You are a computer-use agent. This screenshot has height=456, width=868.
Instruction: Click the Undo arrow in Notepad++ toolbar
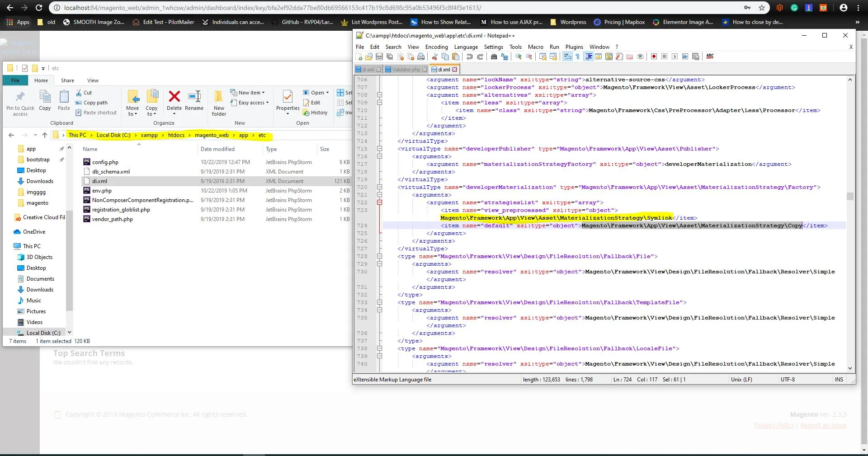coord(470,56)
